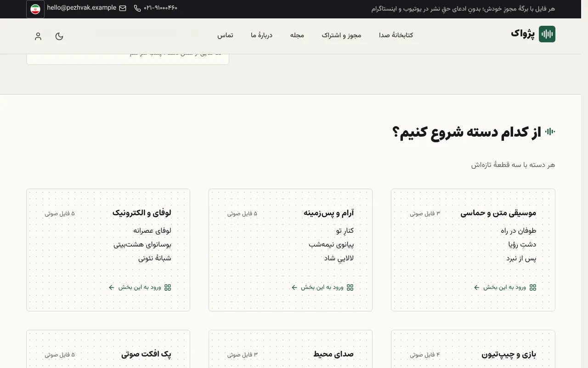Open the مجوز و اشتراک menu item
The width and height of the screenshot is (588, 368).
coord(341,35)
